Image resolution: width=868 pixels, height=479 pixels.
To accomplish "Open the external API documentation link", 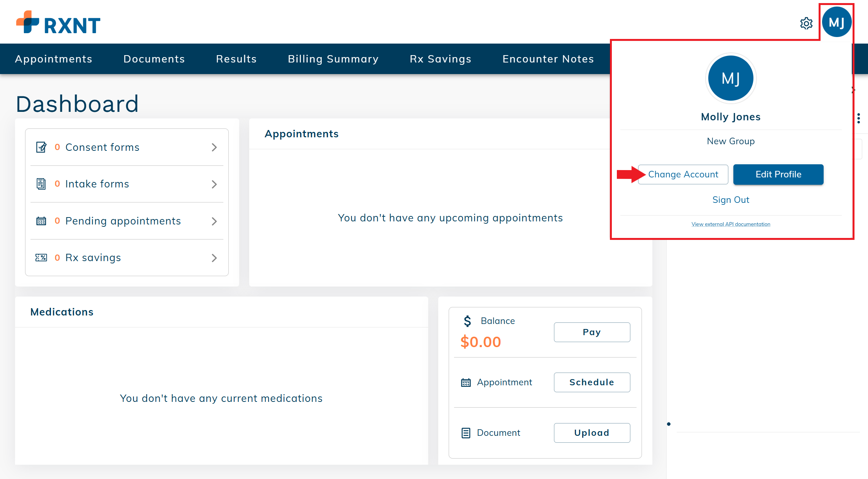I will coord(730,224).
